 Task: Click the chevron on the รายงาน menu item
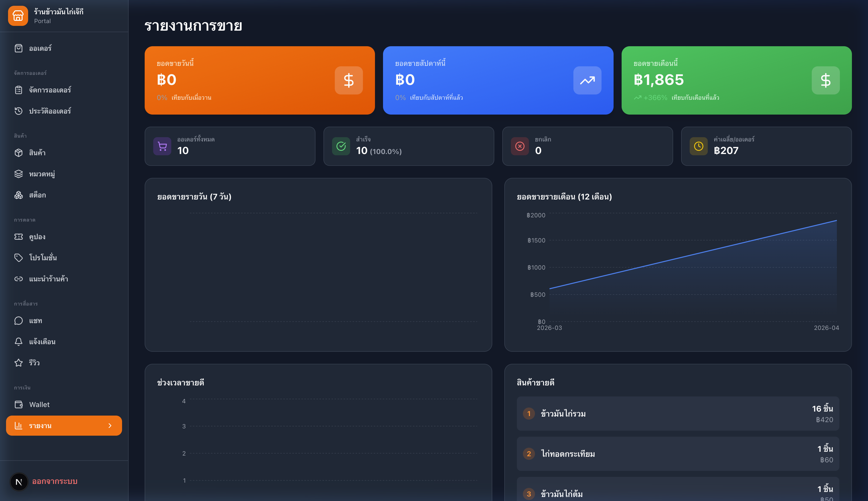point(110,426)
